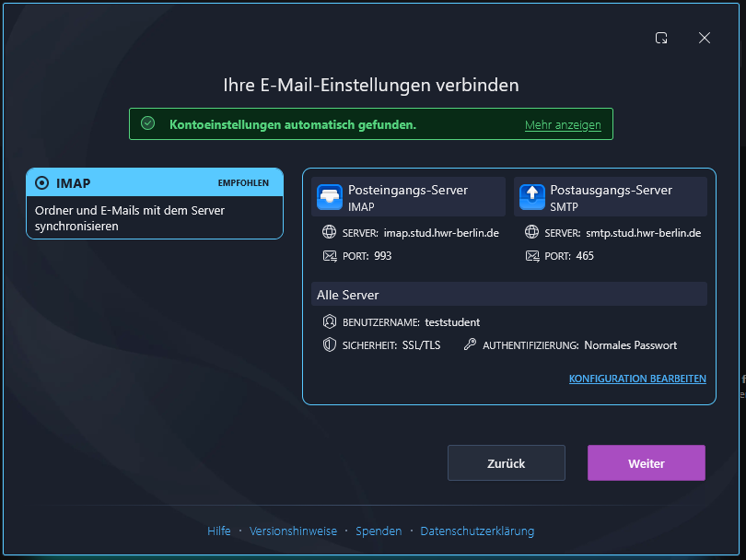The height and width of the screenshot is (560, 746).
Task: Click the Postausgangs-Server upload arrow icon
Action: (532, 197)
